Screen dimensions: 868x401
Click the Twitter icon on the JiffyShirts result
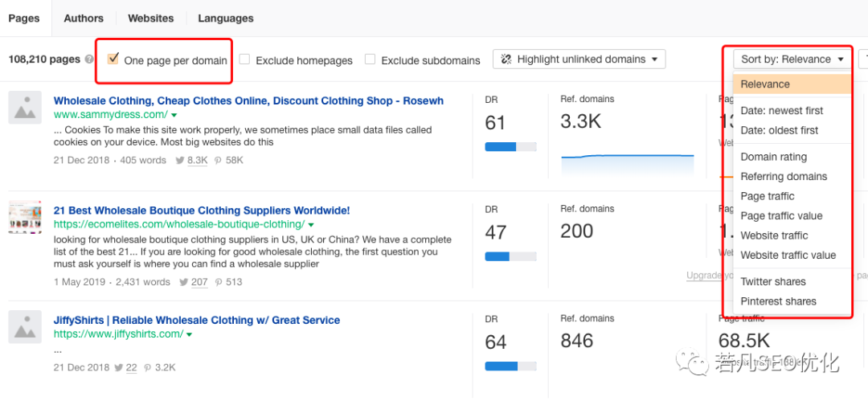(x=119, y=367)
